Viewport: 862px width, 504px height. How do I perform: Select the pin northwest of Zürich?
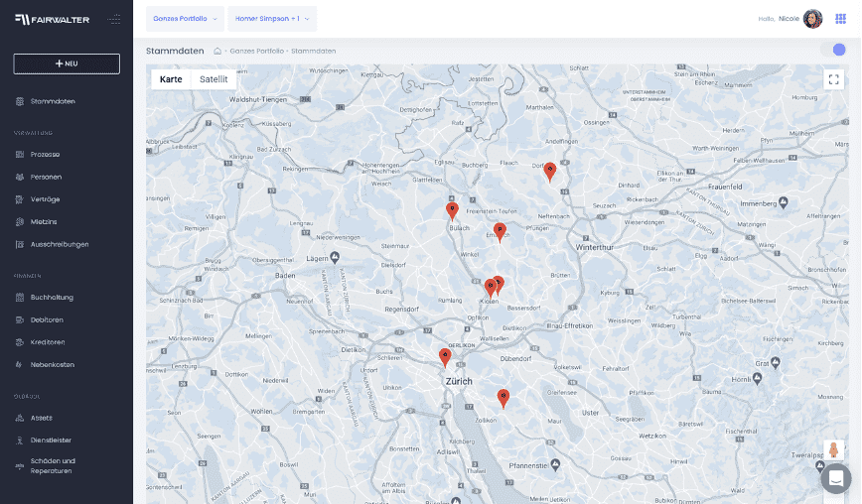[445, 357]
